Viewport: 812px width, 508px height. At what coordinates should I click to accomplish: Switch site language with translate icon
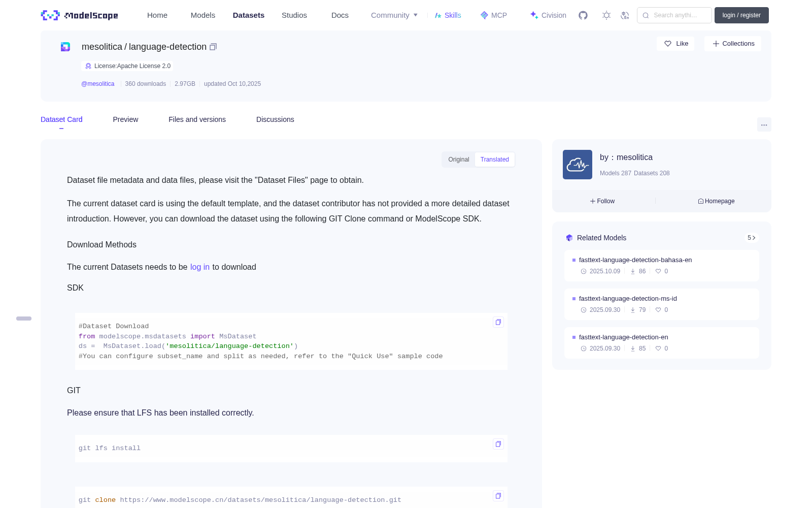point(625,15)
